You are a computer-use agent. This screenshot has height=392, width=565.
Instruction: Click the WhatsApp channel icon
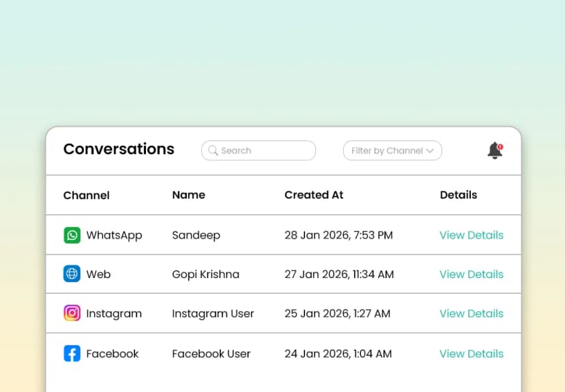72,235
